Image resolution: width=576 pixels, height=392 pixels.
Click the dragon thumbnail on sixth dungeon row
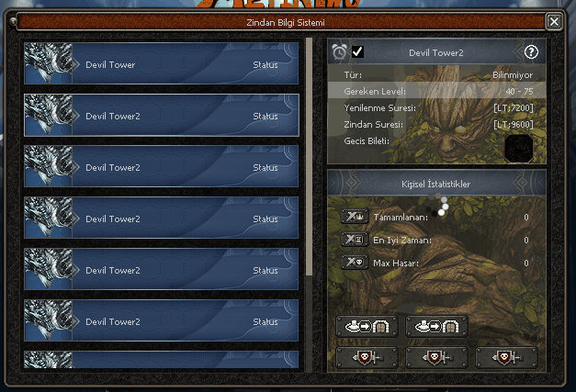(48, 320)
